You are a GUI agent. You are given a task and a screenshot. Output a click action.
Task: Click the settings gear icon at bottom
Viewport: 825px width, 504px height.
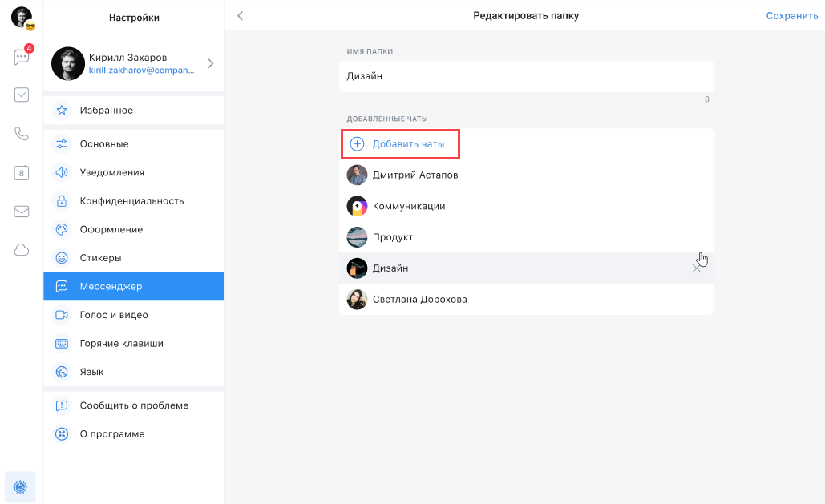[x=21, y=486]
